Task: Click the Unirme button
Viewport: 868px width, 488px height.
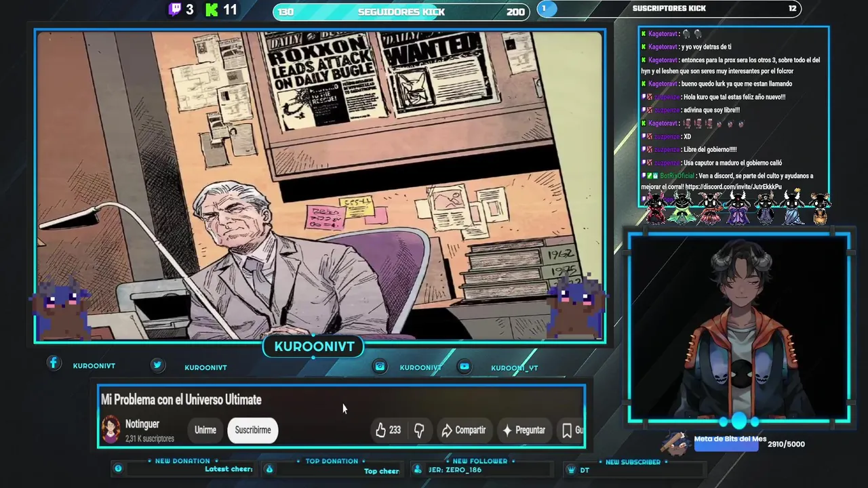Action: 205,430
